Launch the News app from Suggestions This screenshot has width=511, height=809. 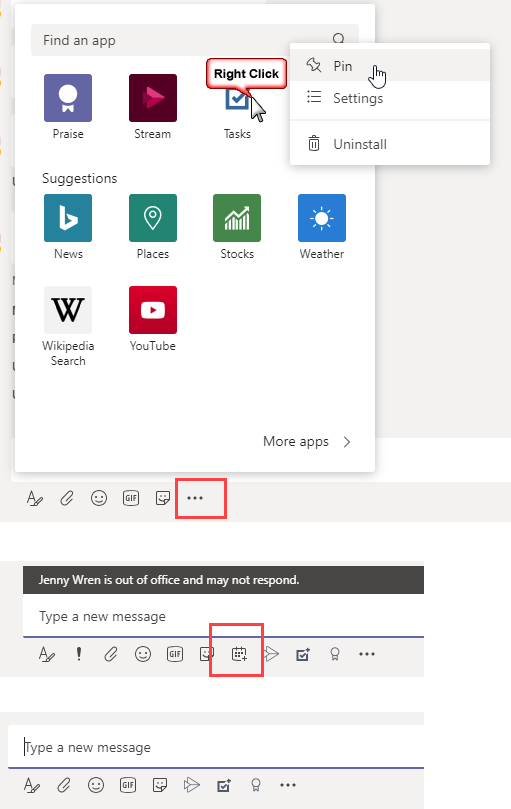tap(68, 218)
